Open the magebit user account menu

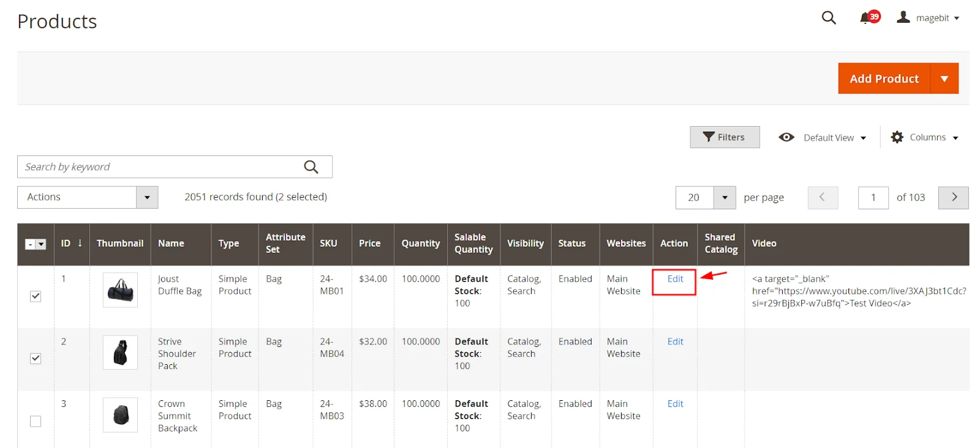click(x=927, y=18)
